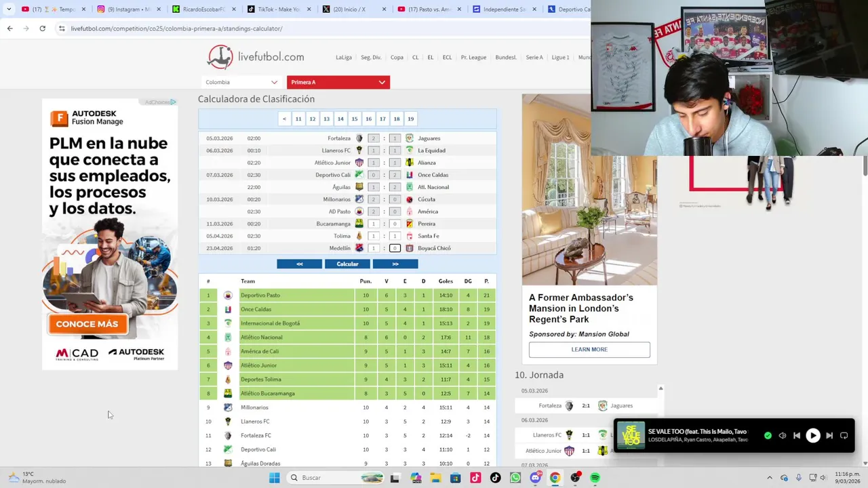Click the livefutbol.com logo
Screen dimensions: 868x488
pyautogui.click(x=256, y=57)
